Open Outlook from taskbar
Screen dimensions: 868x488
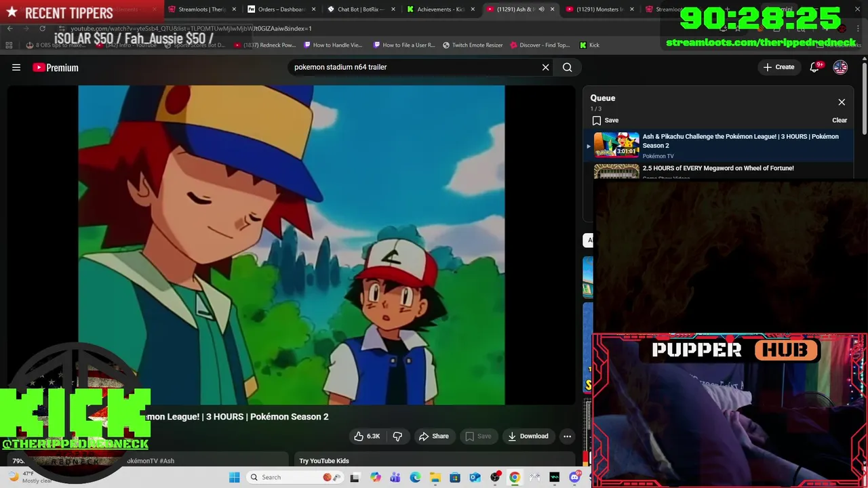click(x=475, y=477)
